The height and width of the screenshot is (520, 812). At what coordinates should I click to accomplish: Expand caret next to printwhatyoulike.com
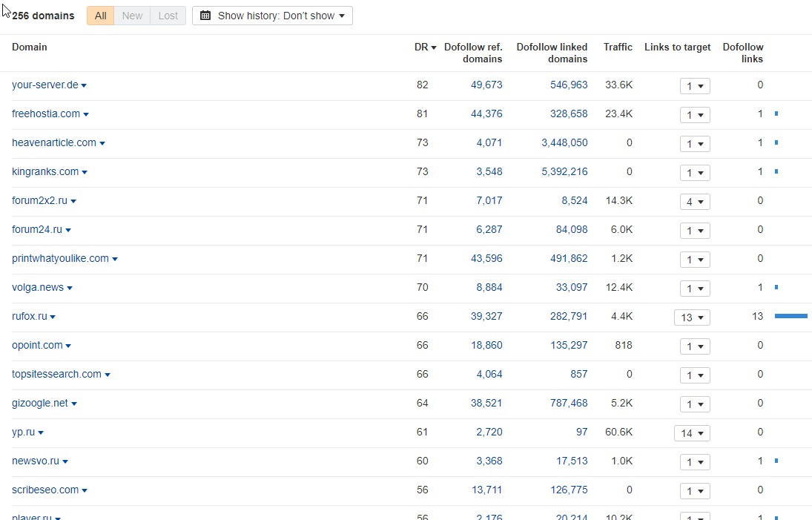pos(115,260)
